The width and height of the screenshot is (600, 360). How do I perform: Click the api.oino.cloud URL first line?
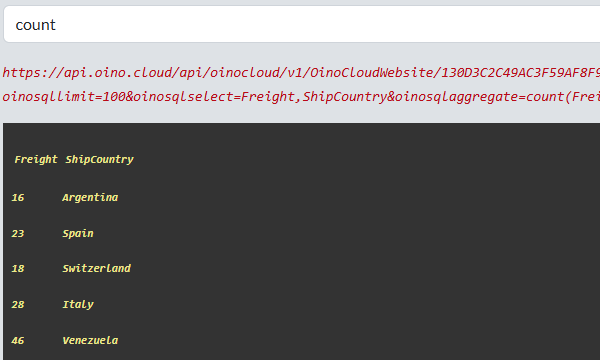tap(301, 72)
